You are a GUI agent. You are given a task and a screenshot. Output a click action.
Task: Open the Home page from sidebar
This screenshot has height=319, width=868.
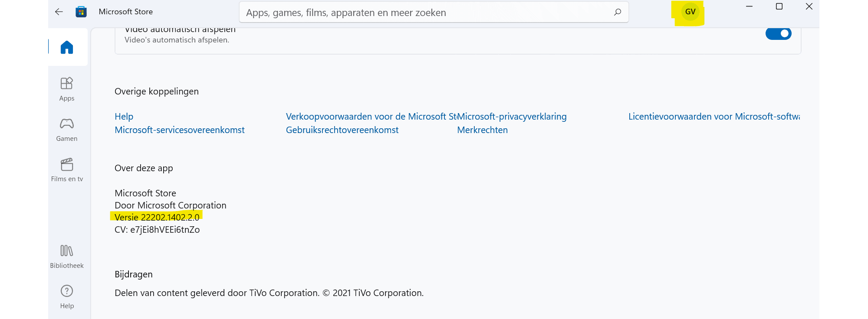click(67, 47)
